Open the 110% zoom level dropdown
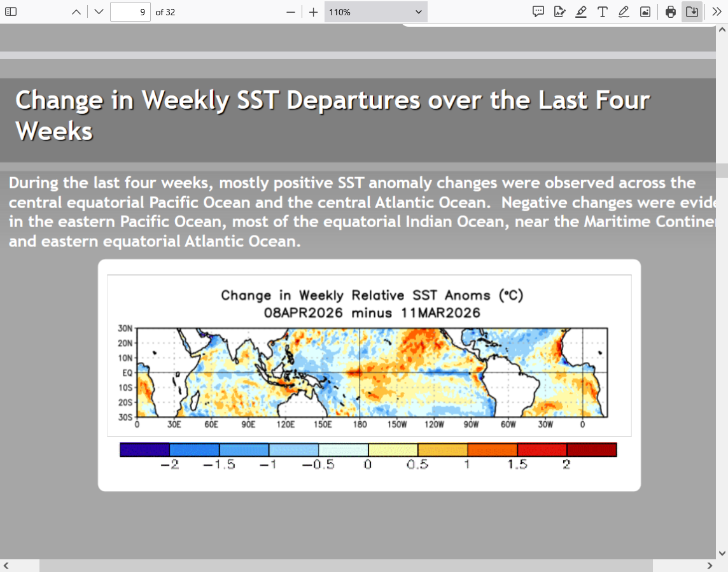The height and width of the screenshot is (572, 728). click(x=375, y=11)
